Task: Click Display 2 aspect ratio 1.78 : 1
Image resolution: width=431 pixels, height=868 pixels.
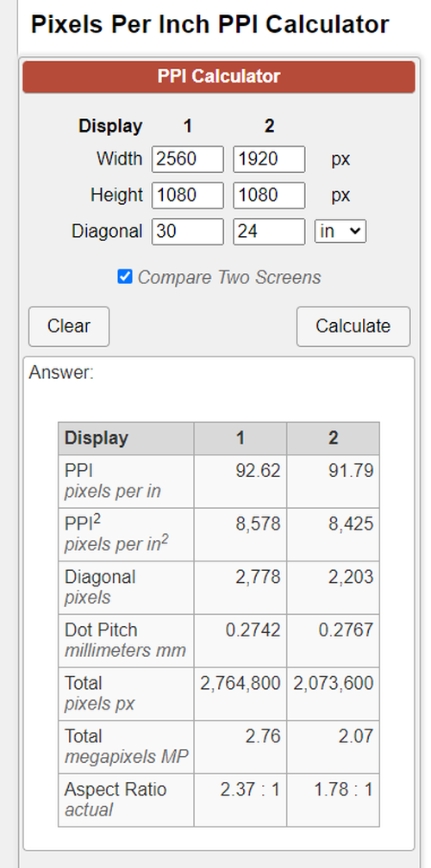Action: point(343,790)
